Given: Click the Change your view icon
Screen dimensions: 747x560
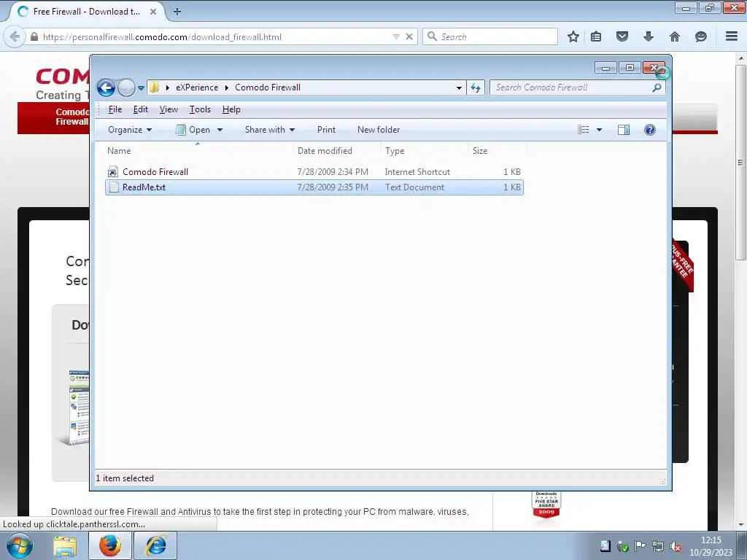Looking at the screenshot, I should pos(584,130).
